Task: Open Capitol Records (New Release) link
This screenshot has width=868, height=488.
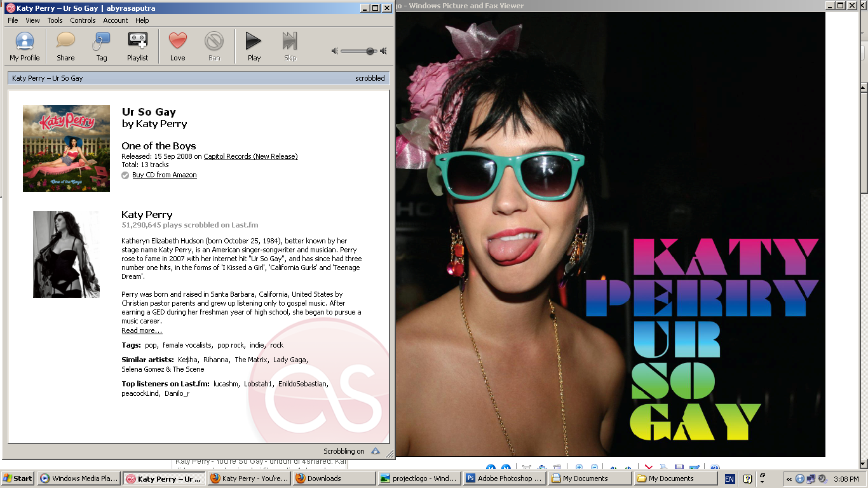Action: [x=250, y=156]
